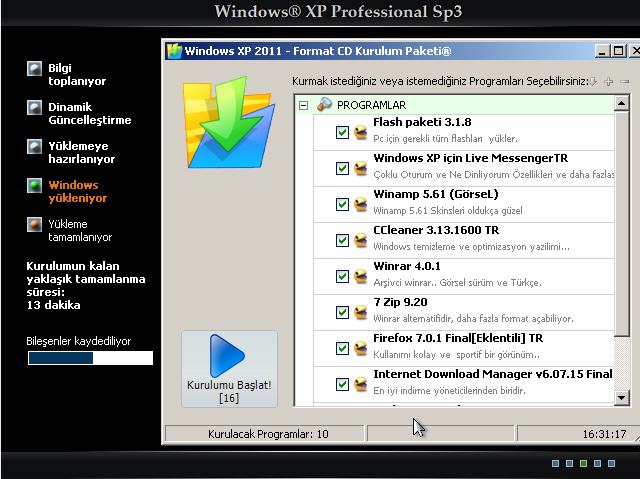
Task: Uncheck the Flash paketi 3.1.8 checkbox
Action: (342, 132)
